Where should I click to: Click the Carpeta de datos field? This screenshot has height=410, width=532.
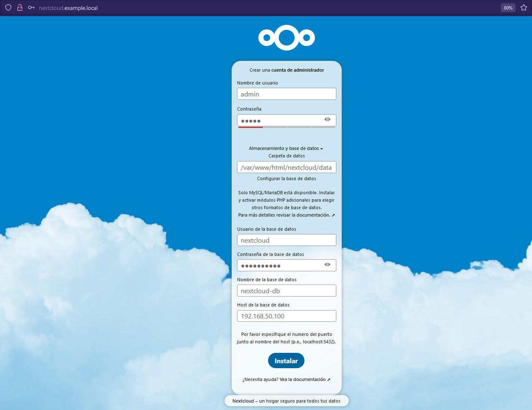pyautogui.click(x=287, y=167)
